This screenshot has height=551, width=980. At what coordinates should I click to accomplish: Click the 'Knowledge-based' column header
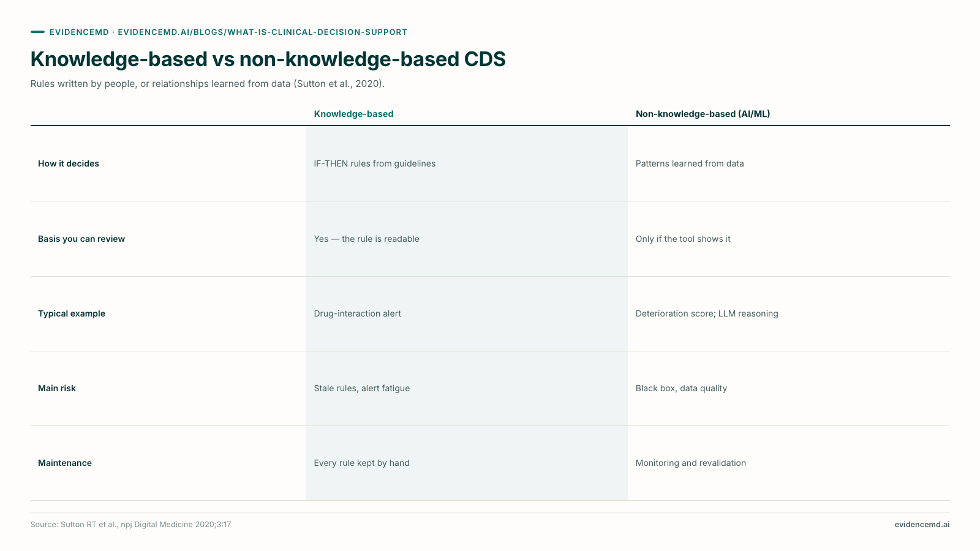click(353, 114)
